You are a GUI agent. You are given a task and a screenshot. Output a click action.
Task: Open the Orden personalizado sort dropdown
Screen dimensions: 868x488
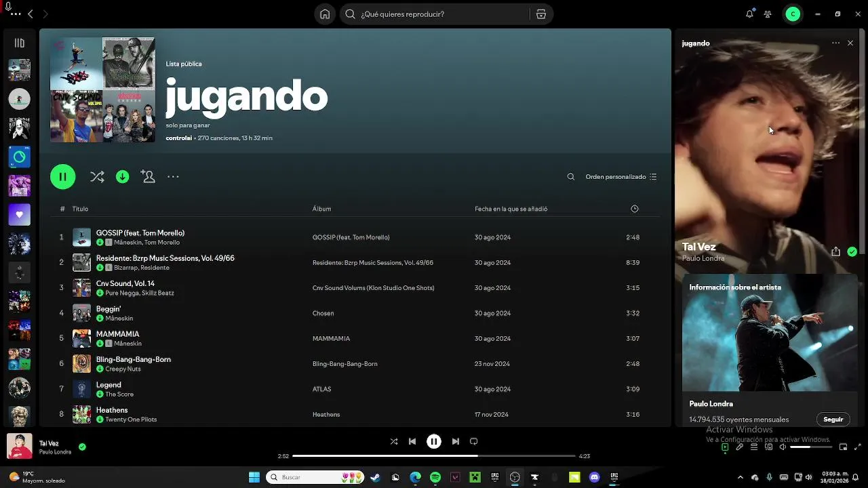coord(621,177)
